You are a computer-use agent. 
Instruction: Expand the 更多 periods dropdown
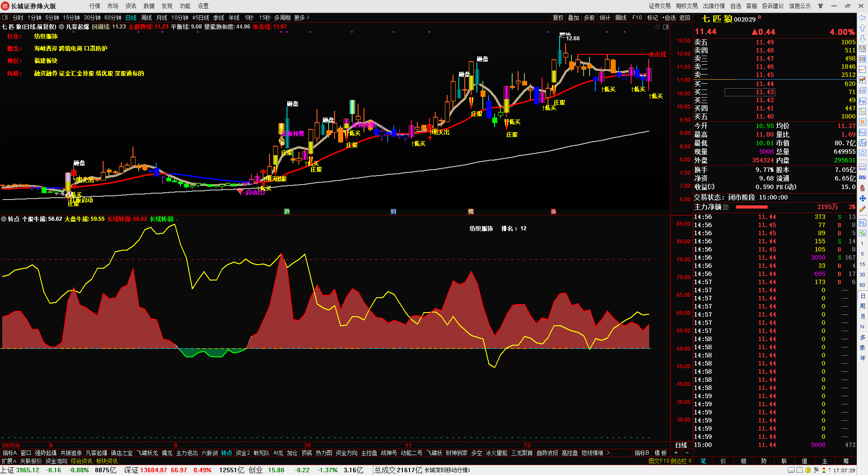[x=302, y=18]
